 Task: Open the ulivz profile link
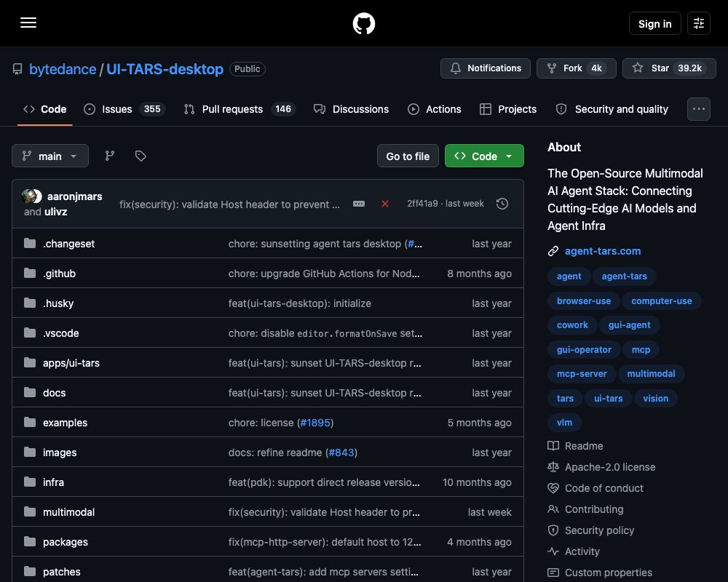click(56, 212)
